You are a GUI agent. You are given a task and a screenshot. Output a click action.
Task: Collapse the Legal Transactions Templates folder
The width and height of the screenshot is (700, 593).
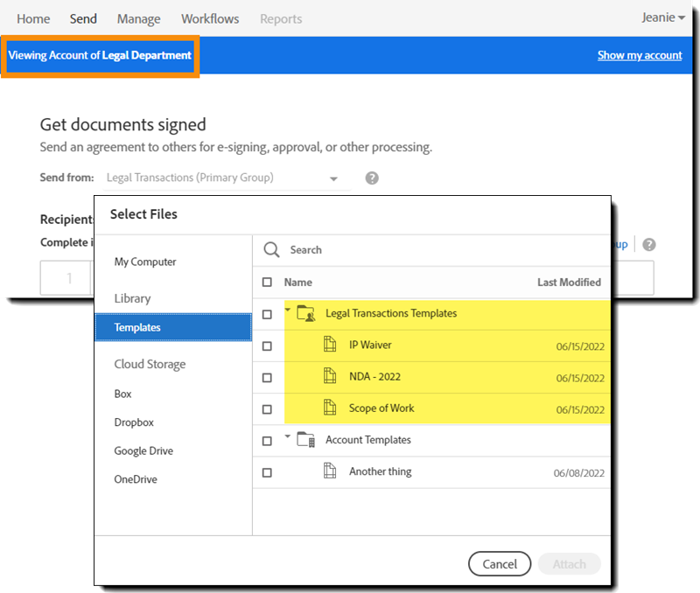(x=287, y=310)
